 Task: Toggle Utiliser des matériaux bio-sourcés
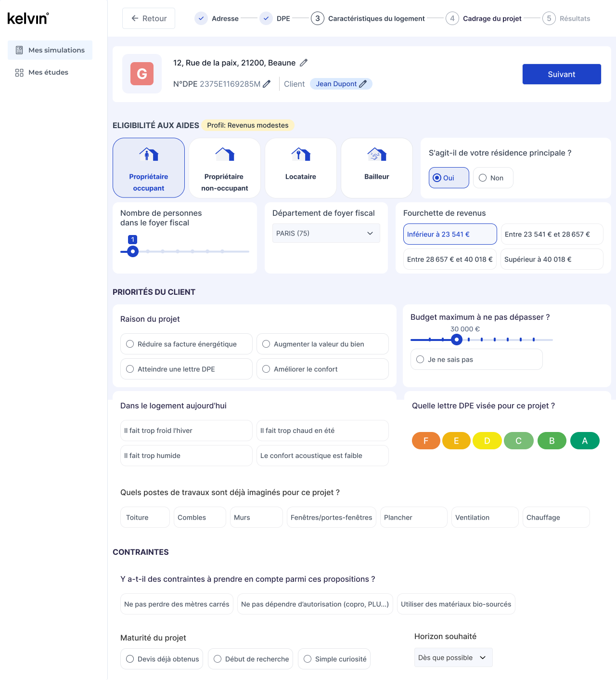tap(456, 604)
